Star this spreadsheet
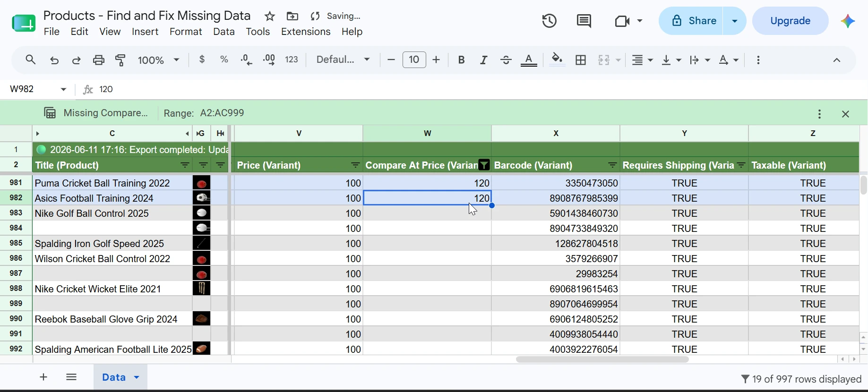Viewport: 868px width, 392px height. pyautogui.click(x=270, y=17)
